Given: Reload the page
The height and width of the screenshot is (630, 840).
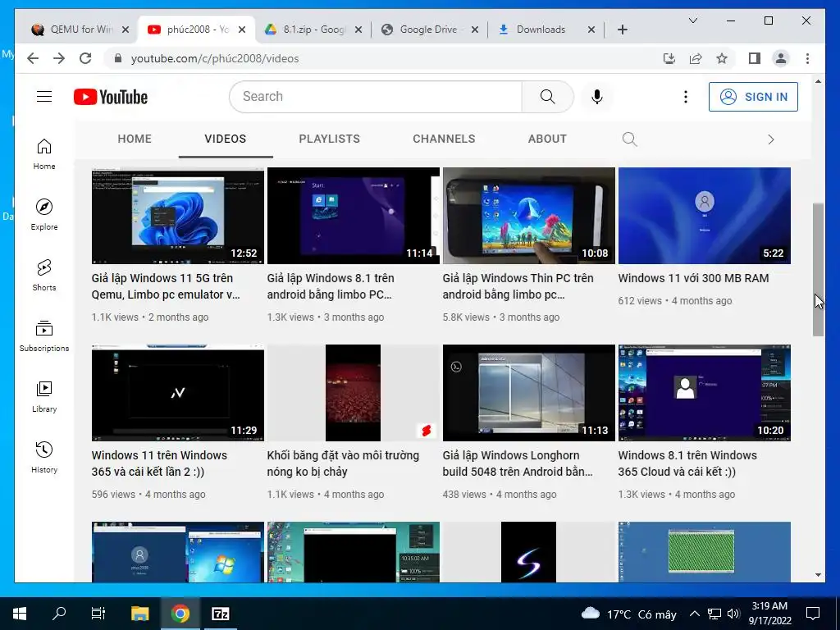Looking at the screenshot, I should point(85,58).
